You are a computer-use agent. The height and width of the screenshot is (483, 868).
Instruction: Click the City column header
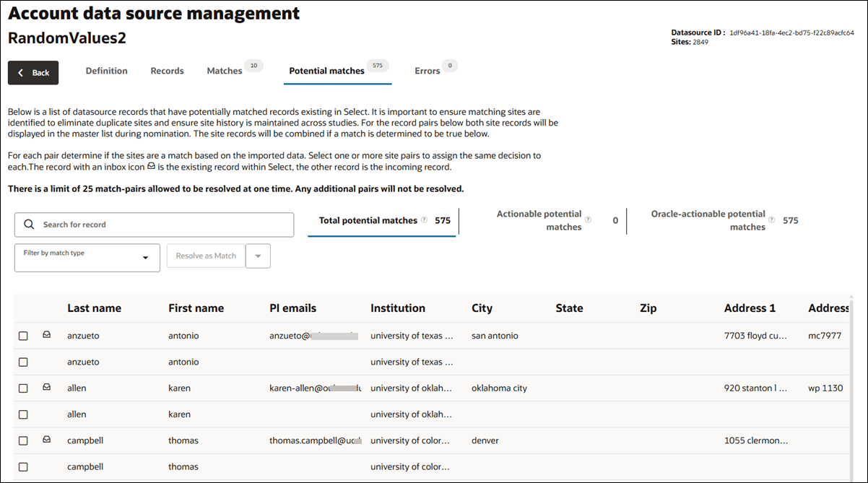click(x=482, y=308)
